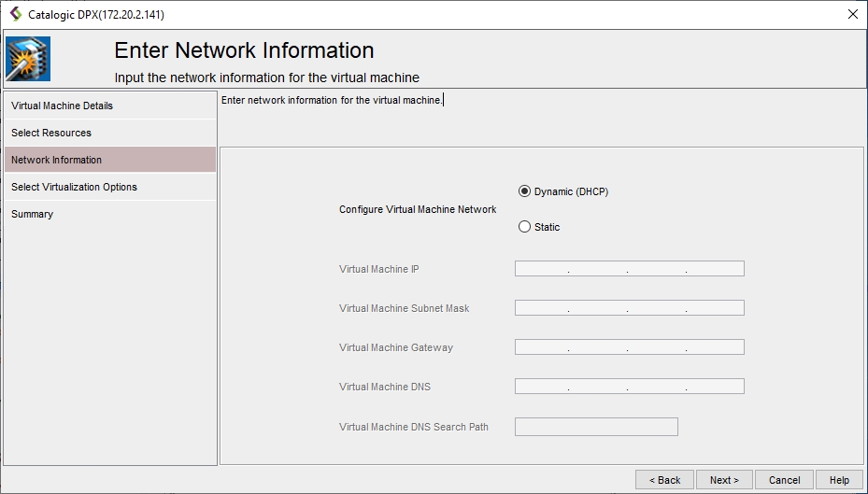Screen dimensions: 868x494
Task: Switch to Select Virtualization Options step
Action: click(x=74, y=187)
